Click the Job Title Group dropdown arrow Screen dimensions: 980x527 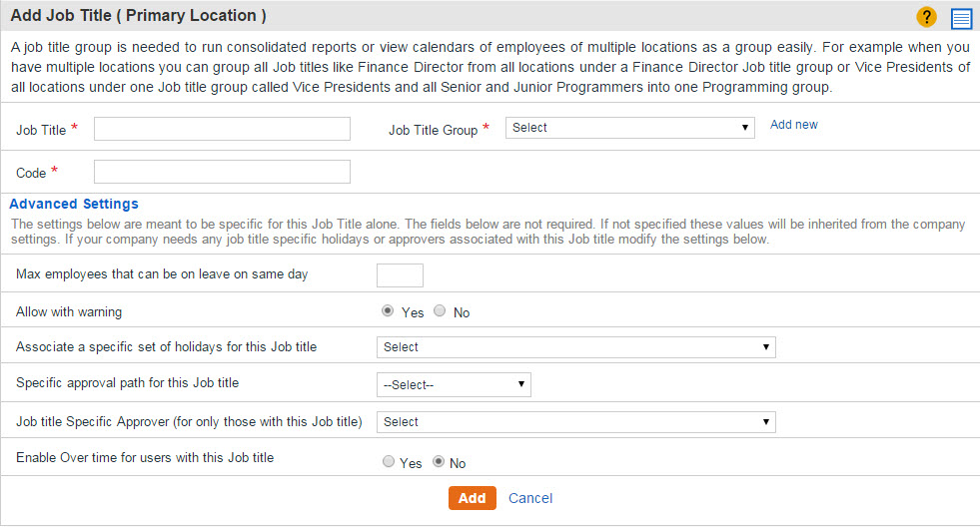coord(745,128)
